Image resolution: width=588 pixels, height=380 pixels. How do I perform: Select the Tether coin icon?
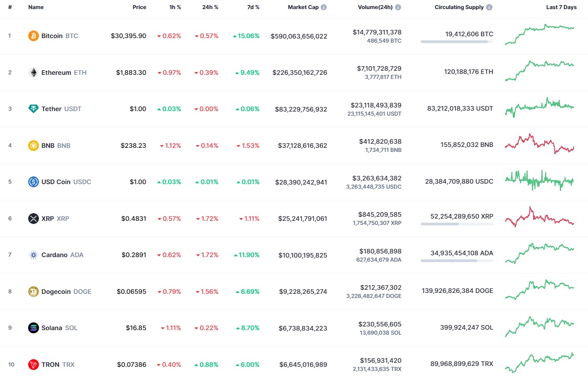coord(34,109)
